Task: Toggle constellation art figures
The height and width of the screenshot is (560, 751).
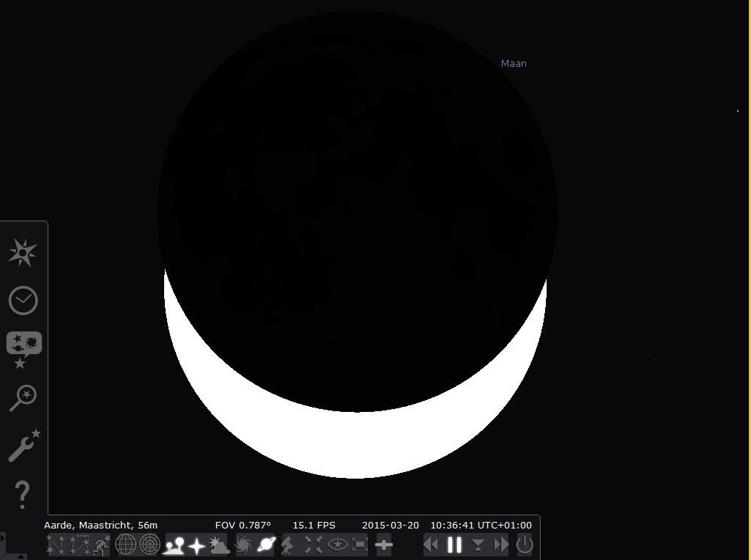Action: coord(102,545)
